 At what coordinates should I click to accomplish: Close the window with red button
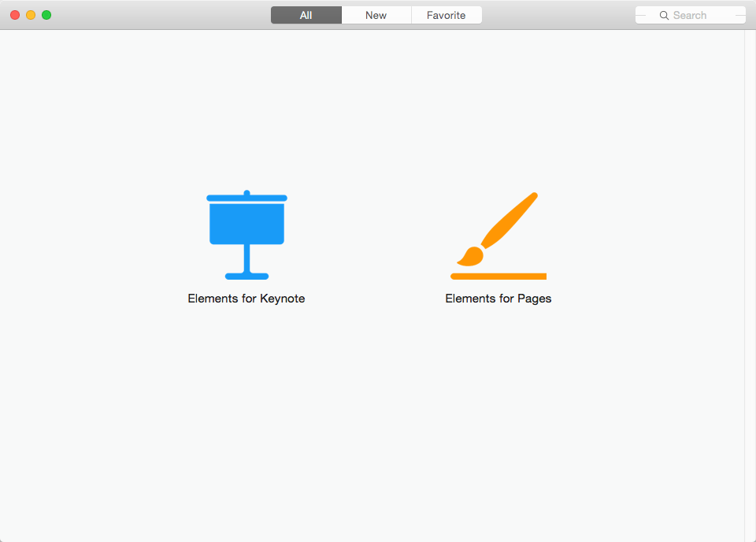pyautogui.click(x=15, y=15)
